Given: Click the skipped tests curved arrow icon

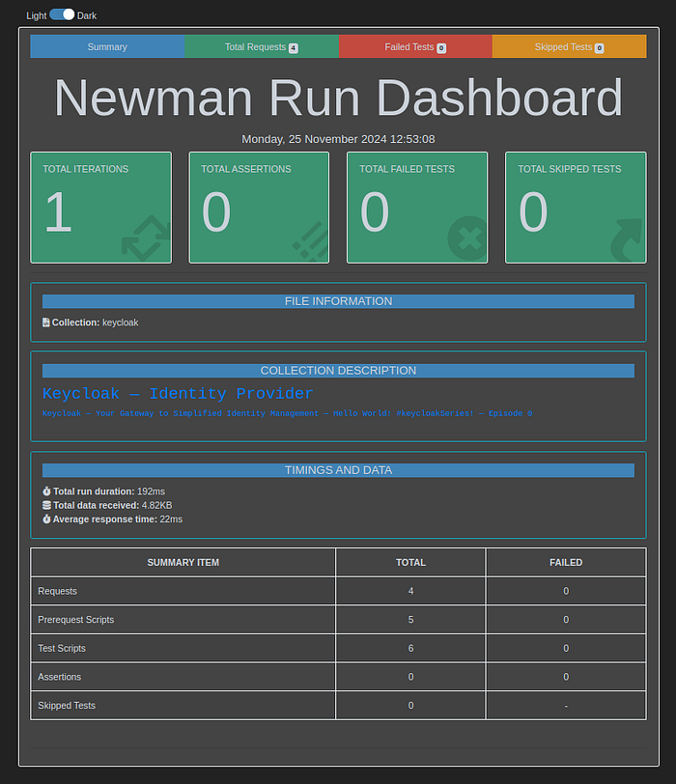Looking at the screenshot, I should pyautogui.click(x=627, y=240).
